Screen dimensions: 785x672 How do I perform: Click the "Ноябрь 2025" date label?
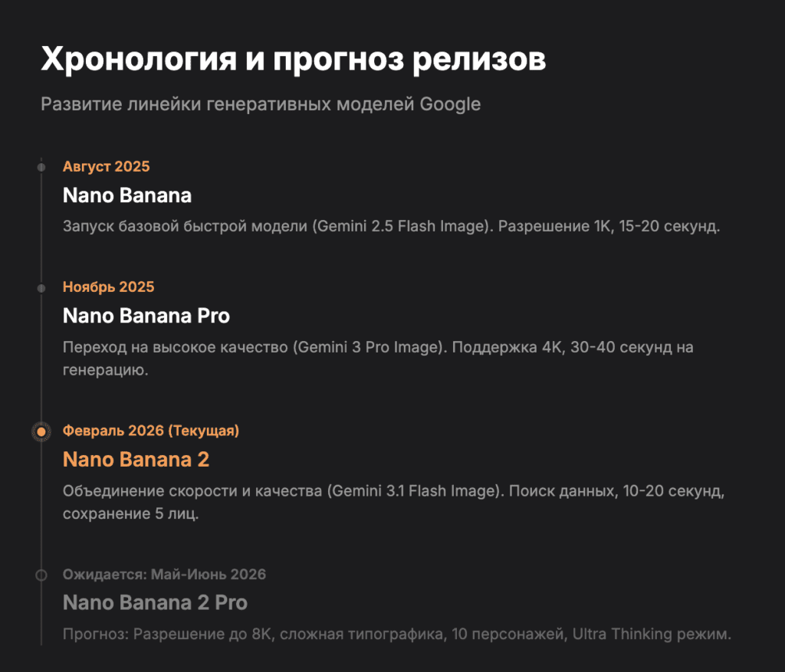[x=108, y=287]
